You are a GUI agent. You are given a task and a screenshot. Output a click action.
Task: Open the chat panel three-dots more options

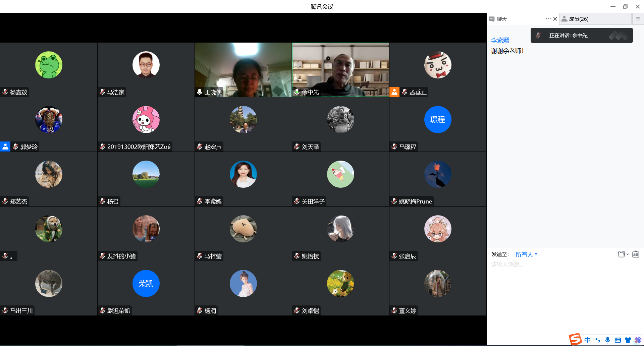(x=548, y=19)
